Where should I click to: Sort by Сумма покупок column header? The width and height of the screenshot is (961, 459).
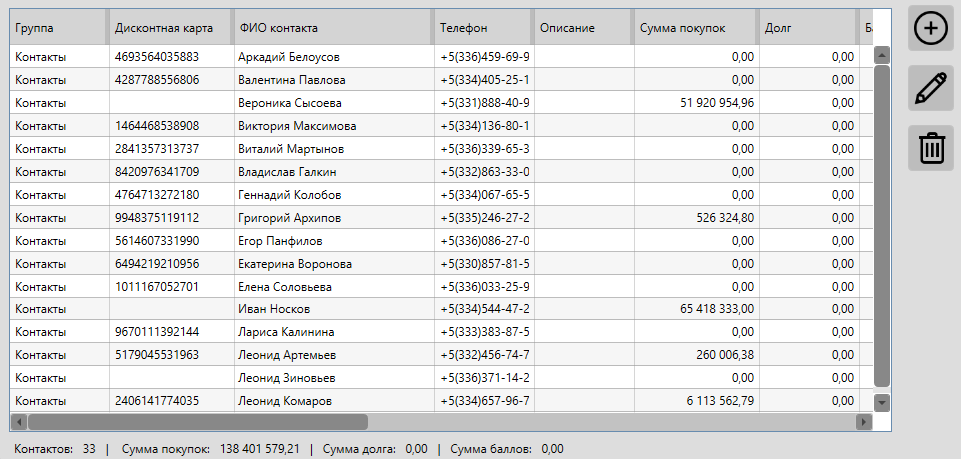tap(694, 29)
